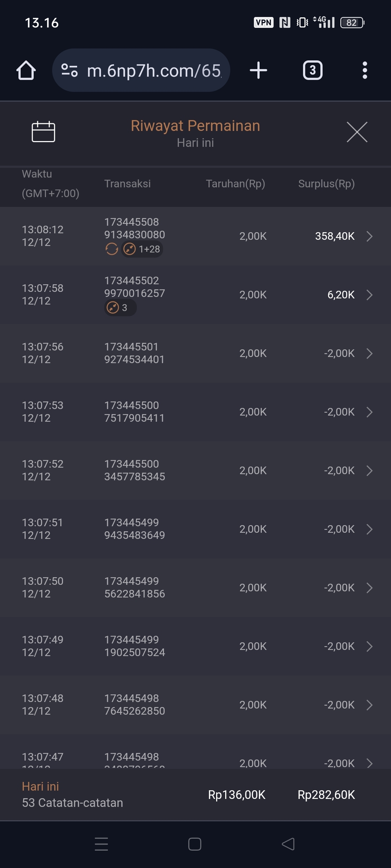Open the browser three-dot menu
Image resolution: width=391 pixels, height=868 pixels.
(365, 70)
